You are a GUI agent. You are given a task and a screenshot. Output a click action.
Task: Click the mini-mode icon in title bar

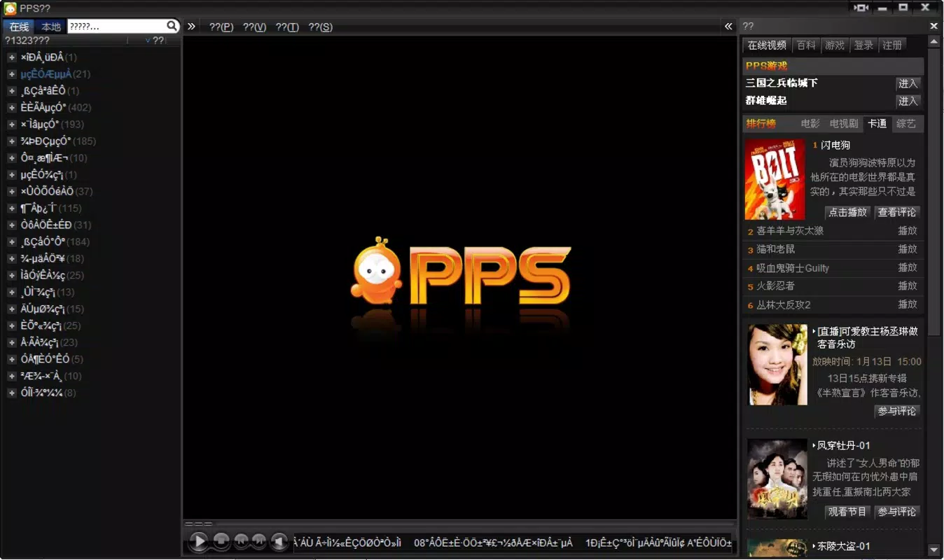[861, 8]
